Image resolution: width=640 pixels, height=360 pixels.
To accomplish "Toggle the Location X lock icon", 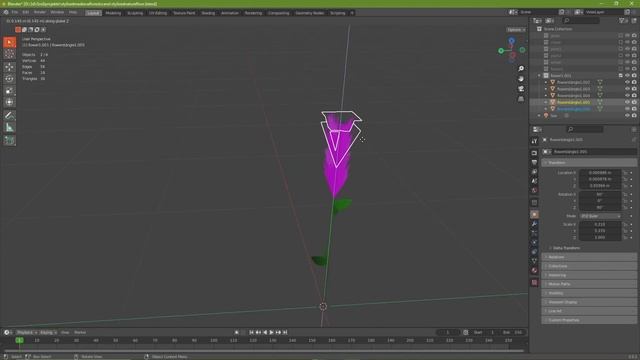I will 625,173.
